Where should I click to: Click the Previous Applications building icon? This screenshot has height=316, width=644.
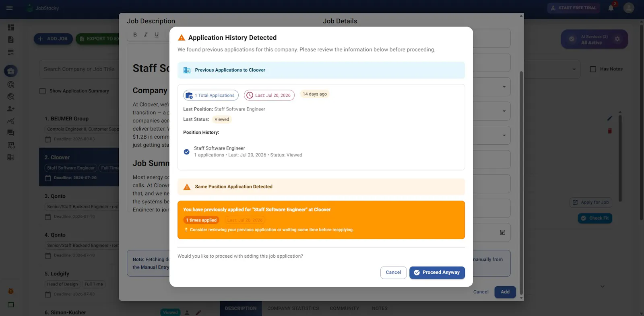[187, 70]
